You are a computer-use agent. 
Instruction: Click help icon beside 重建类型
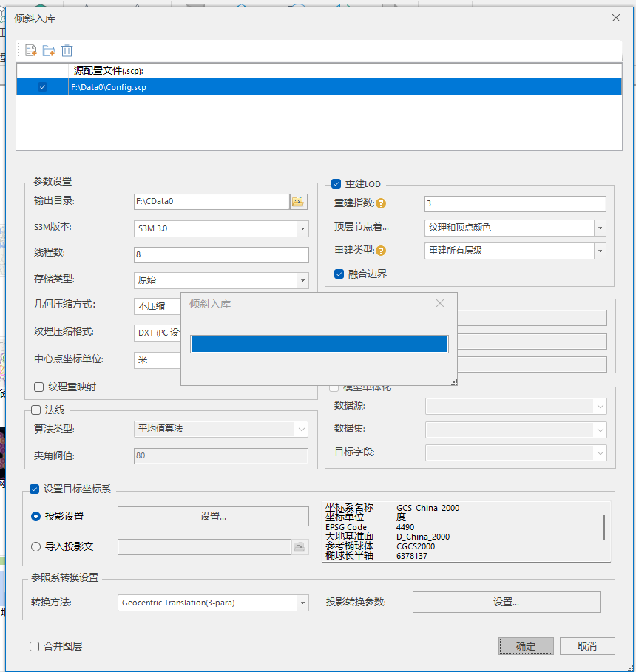point(382,251)
